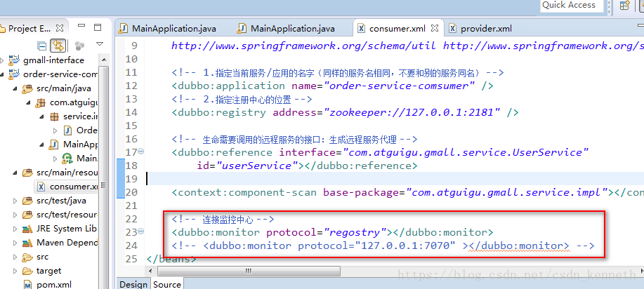Viewport: 644px width, 289px height.
Task: Click the src/test/java folder icon
Action: pyautogui.click(x=27, y=201)
